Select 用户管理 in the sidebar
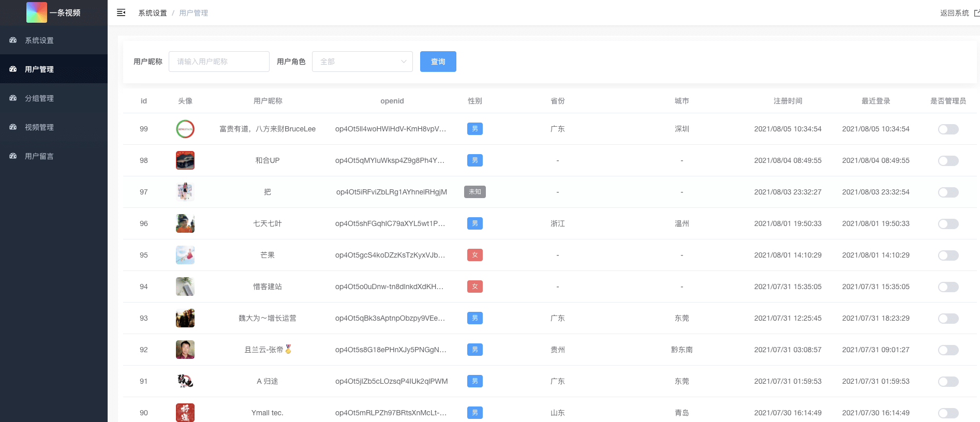The width and height of the screenshot is (980, 422). coord(54,69)
